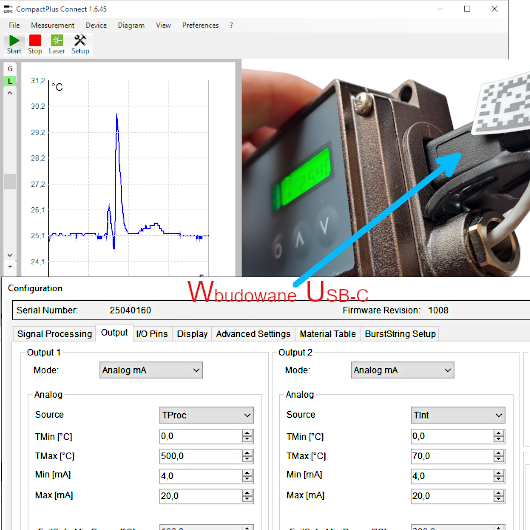Open the BurstString Setup tab
The width and height of the screenshot is (530, 530).
click(x=400, y=334)
